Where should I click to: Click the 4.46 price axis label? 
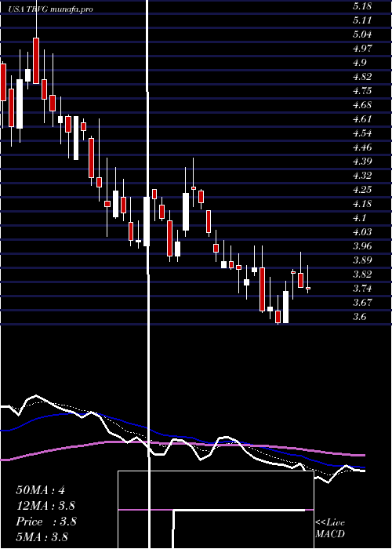pos(362,147)
